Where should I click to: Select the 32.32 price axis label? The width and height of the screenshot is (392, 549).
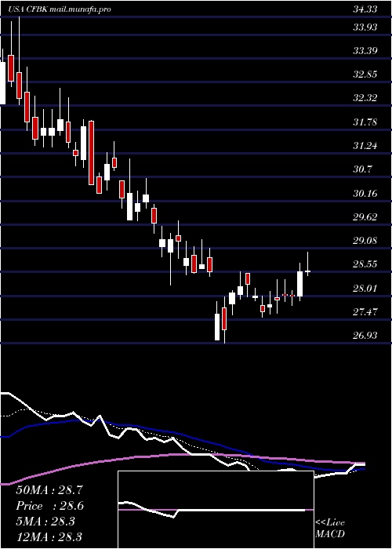tap(365, 98)
